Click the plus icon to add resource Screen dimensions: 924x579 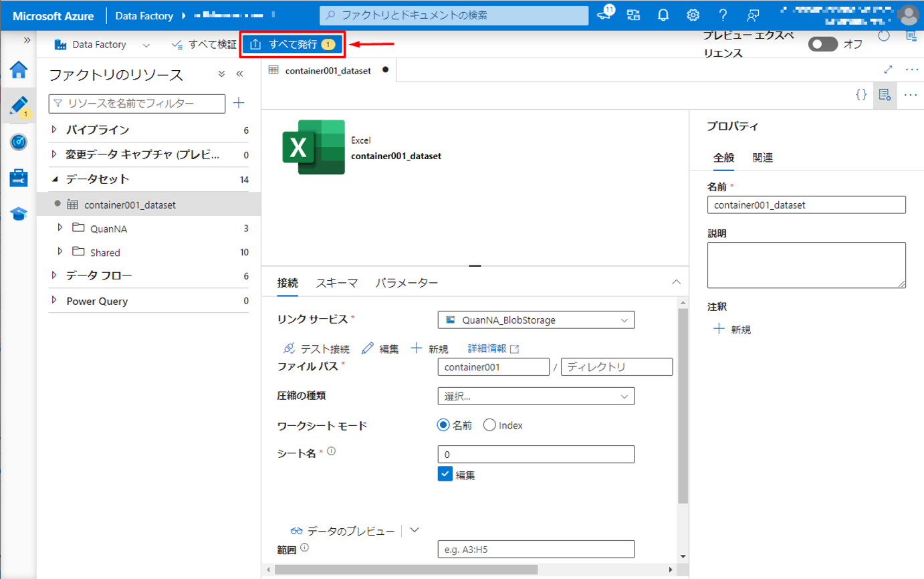[x=239, y=103]
